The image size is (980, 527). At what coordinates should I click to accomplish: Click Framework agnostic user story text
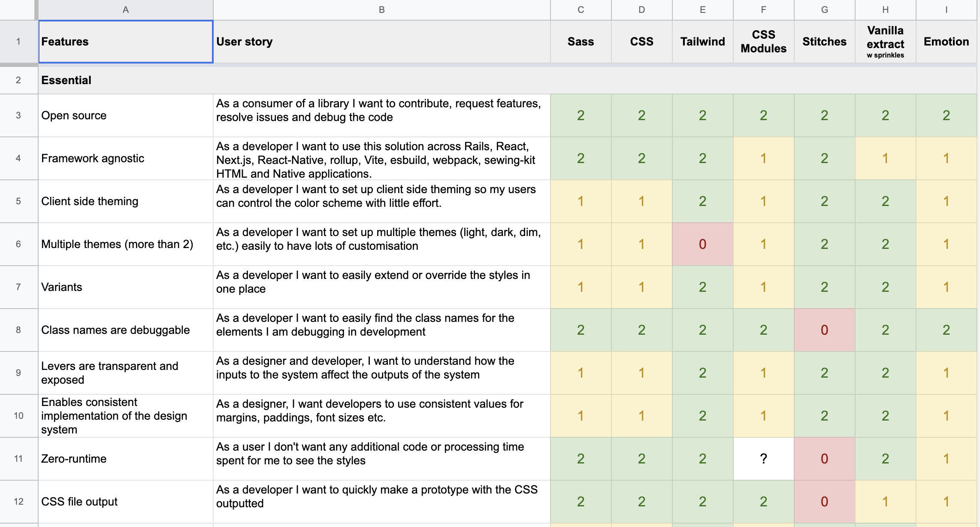(376, 160)
